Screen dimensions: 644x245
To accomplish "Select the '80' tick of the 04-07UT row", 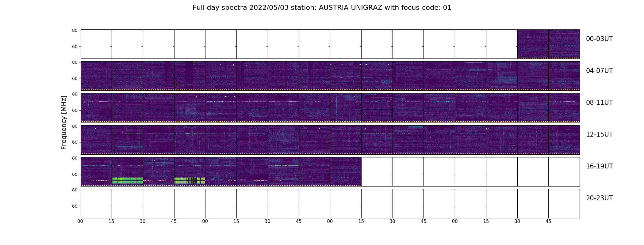I will 75,62.
